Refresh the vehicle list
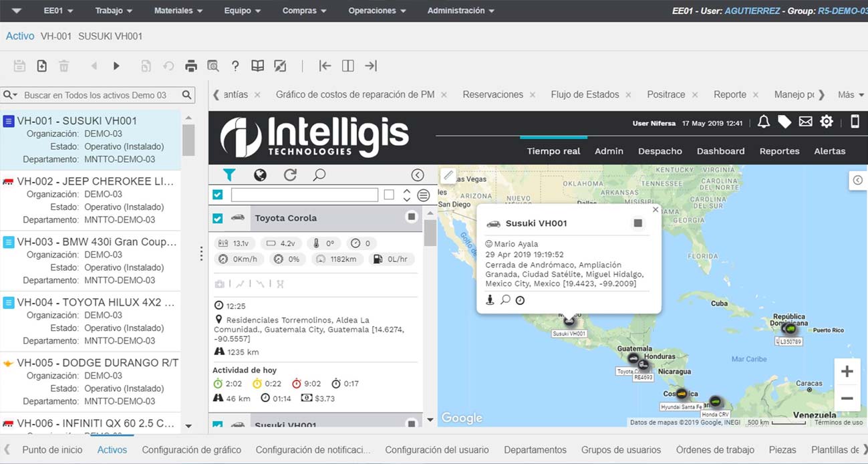 290,175
